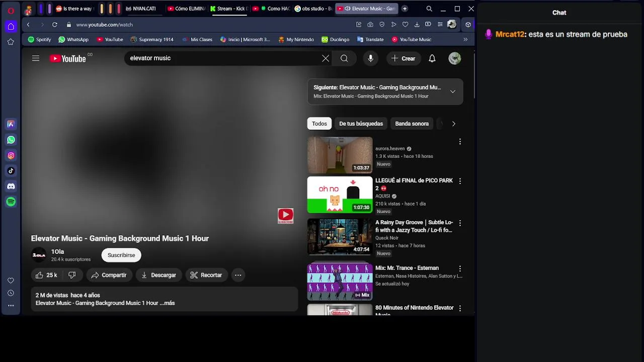
Task: Open Aria AI in the Opera sidebar
Action: click(11, 124)
